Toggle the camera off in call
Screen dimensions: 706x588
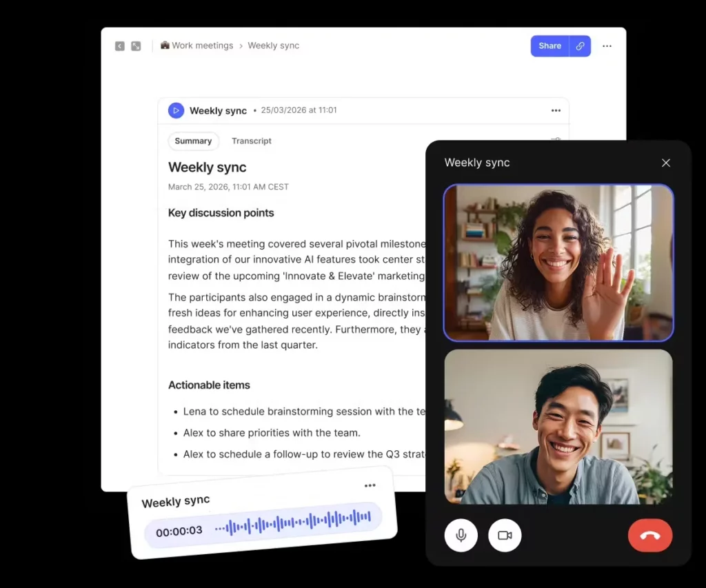point(505,536)
